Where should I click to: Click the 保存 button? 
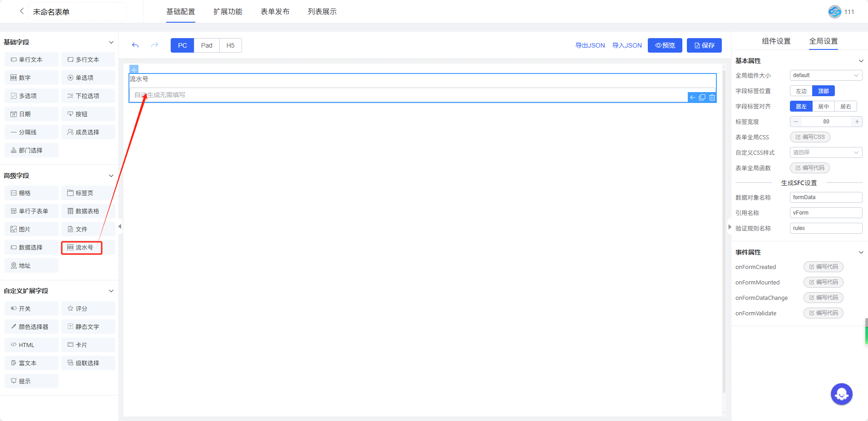pyautogui.click(x=704, y=45)
